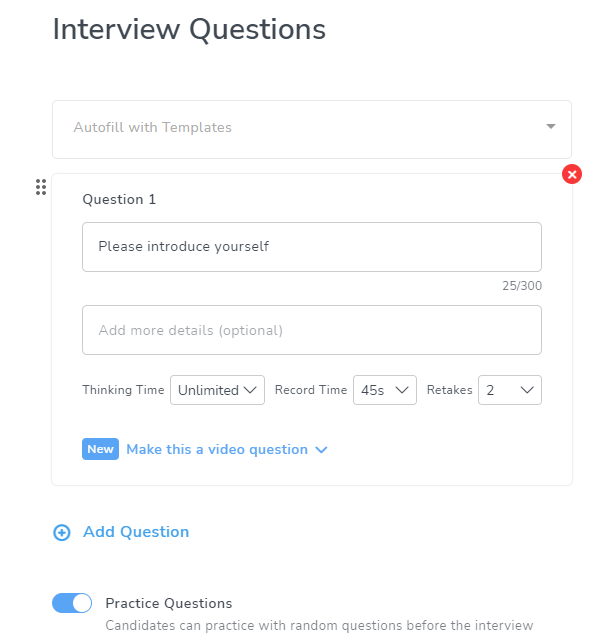This screenshot has height=641, width=607.
Task: Expand the video question chevron
Action: click(x=321, y=450)
